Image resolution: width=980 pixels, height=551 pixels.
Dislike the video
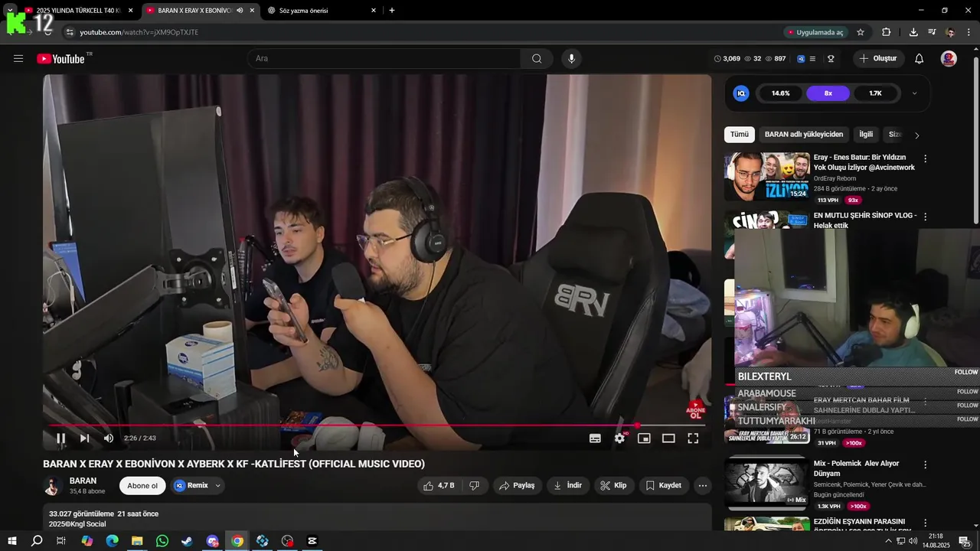pyautogui.click(x=475, y=486)
